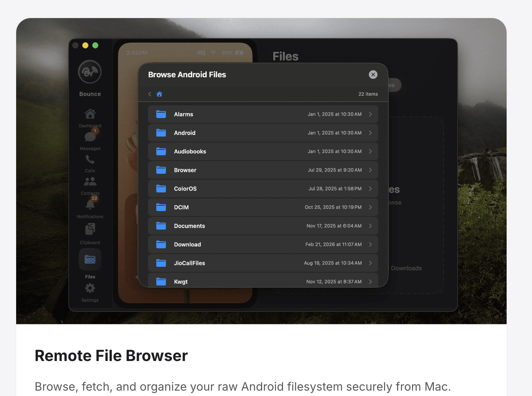The image size is (532, 396).
Task: Click the Audiobooks folder icon
Action: coord(161,151)
